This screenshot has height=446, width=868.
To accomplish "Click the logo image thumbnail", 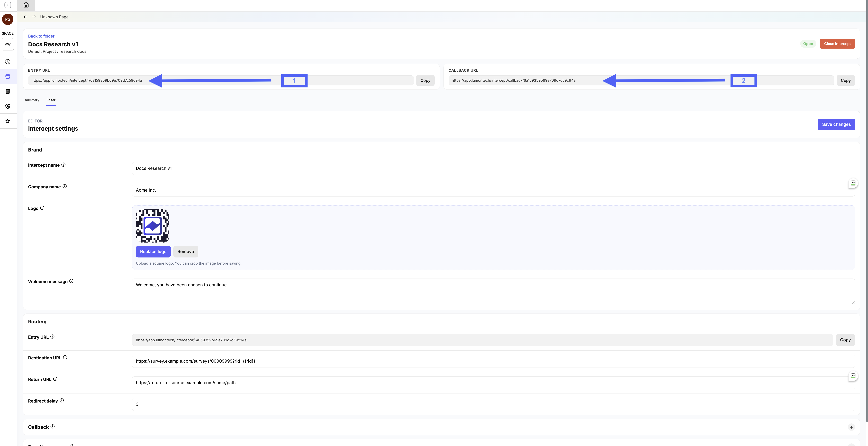I will [153, 226].
